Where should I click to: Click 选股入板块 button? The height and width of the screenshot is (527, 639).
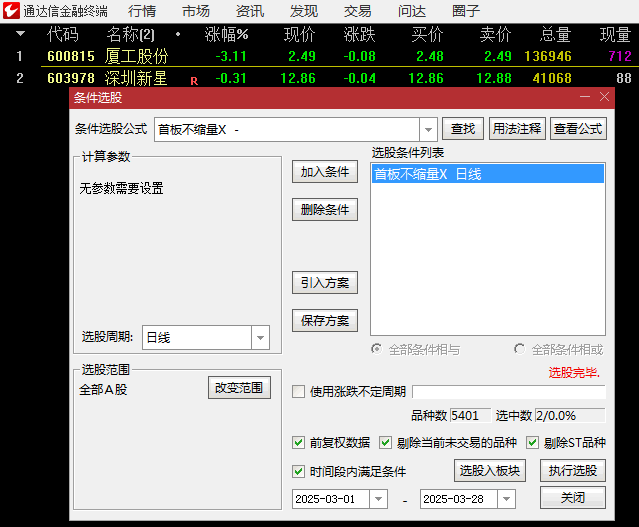coord(490,471)
